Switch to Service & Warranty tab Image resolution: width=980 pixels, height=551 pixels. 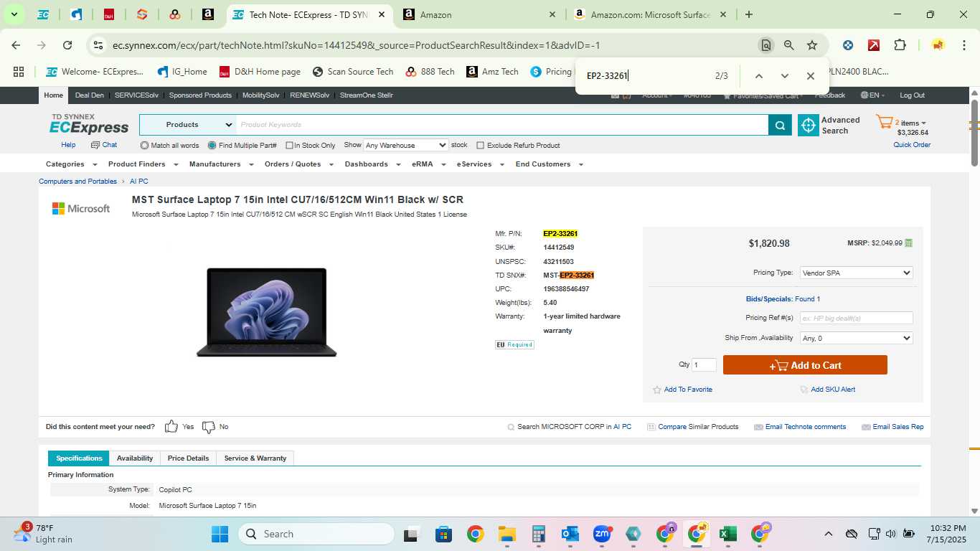[255, 458]
